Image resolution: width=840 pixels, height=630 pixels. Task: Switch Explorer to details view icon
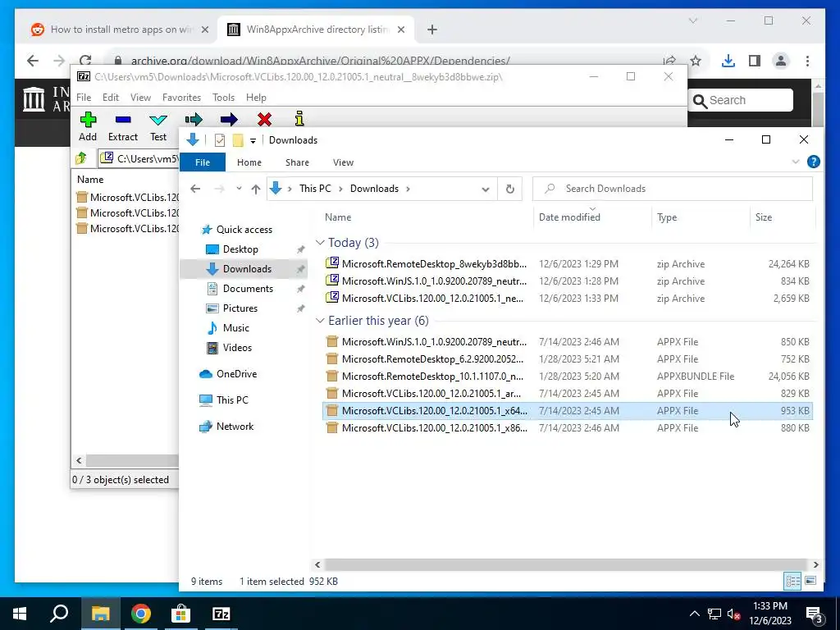792,581
